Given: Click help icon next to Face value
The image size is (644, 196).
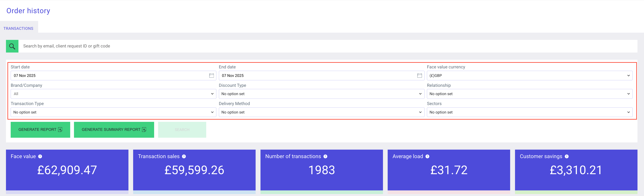Looking at the screenshot, I should click(40, 156).
